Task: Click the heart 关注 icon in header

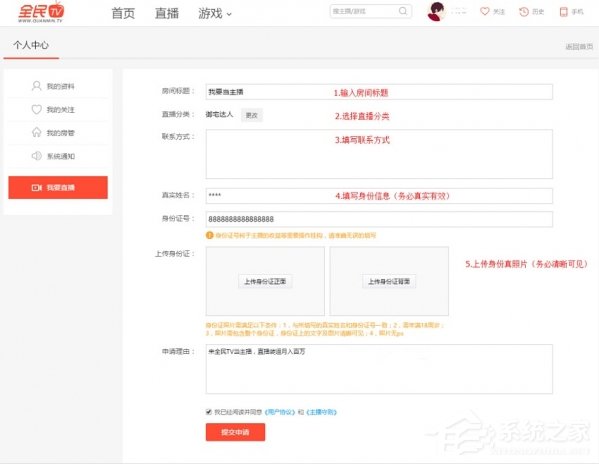Action: coord(485,11)
